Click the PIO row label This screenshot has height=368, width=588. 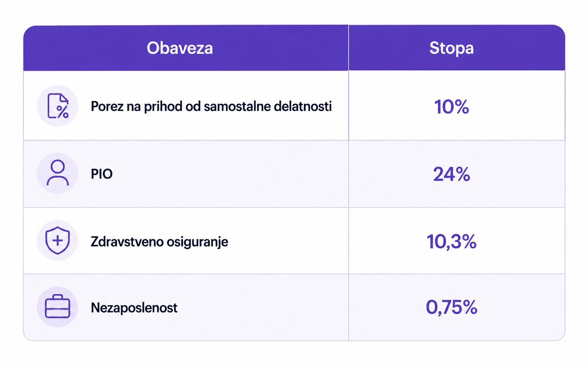(102, 174)
